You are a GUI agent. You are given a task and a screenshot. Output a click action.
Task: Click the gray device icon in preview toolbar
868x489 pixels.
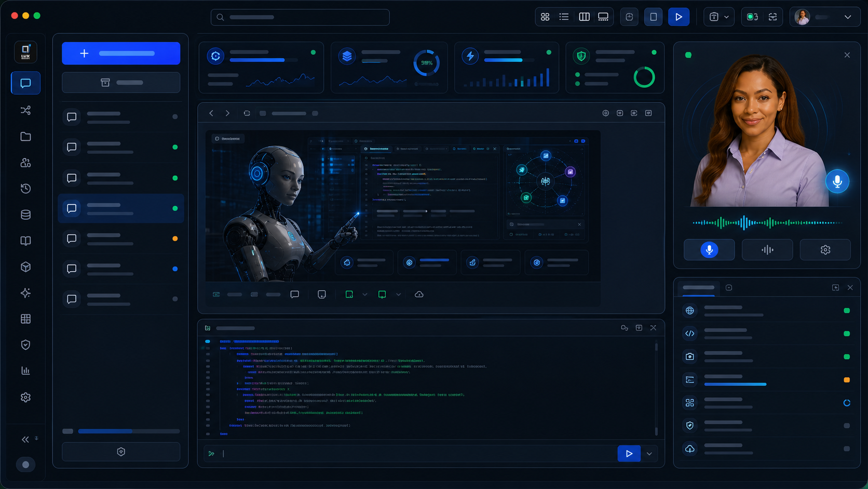point(322,295)
